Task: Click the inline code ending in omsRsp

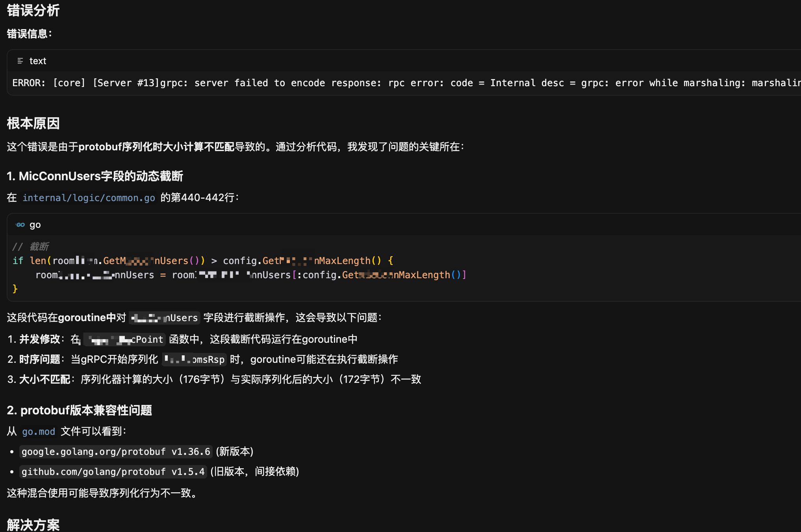Action: pos(195,360)
